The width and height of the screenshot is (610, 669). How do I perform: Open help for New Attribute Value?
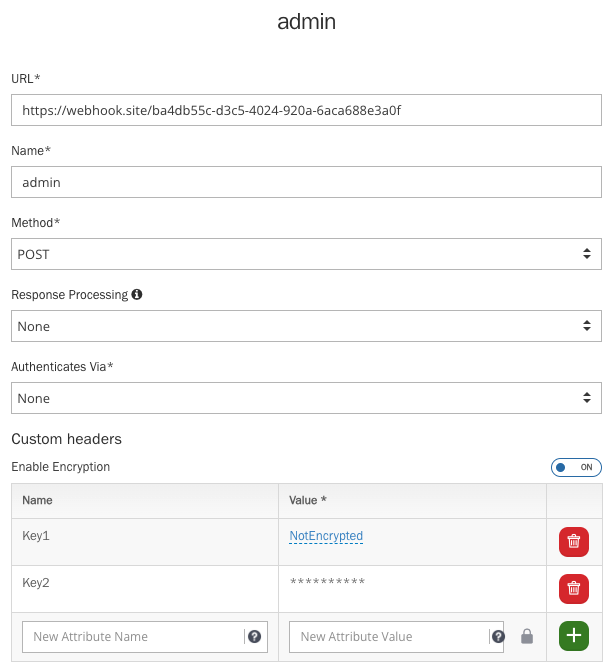click(498, 636)
